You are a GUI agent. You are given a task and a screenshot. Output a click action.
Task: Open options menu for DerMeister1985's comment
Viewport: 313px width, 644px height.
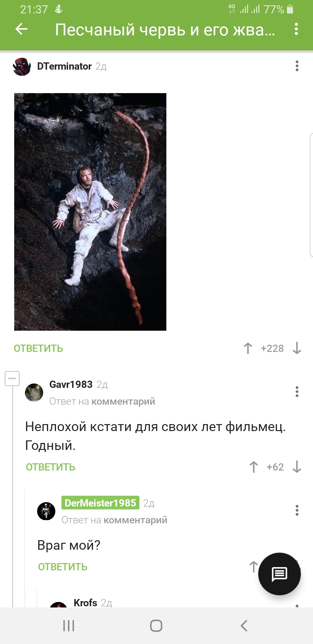(297, 510)
